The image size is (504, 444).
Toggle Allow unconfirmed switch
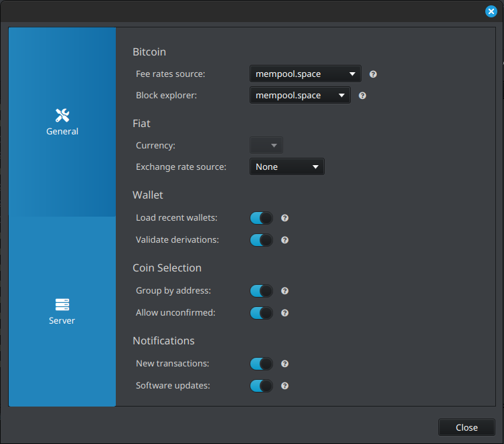point(261,313)
